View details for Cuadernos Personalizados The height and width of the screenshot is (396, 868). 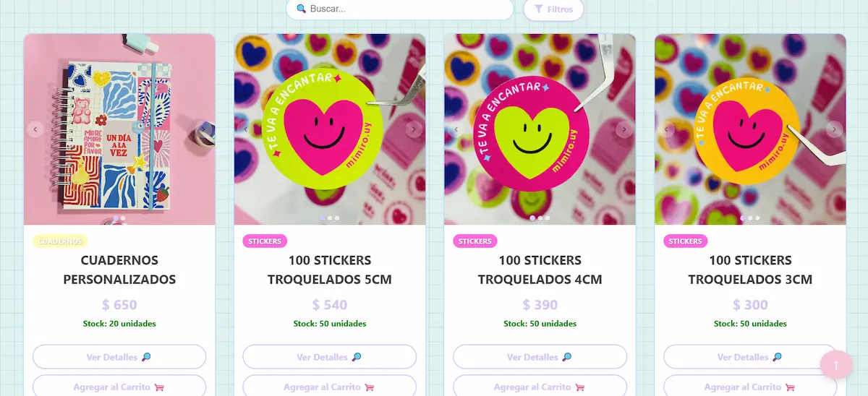click(x=119, y=357)
